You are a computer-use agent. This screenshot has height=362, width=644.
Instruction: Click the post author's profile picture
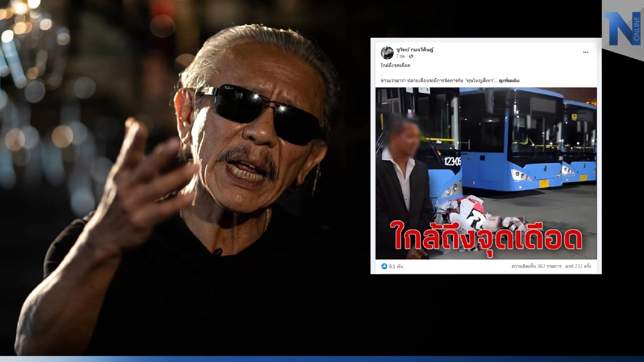(387, 53)
